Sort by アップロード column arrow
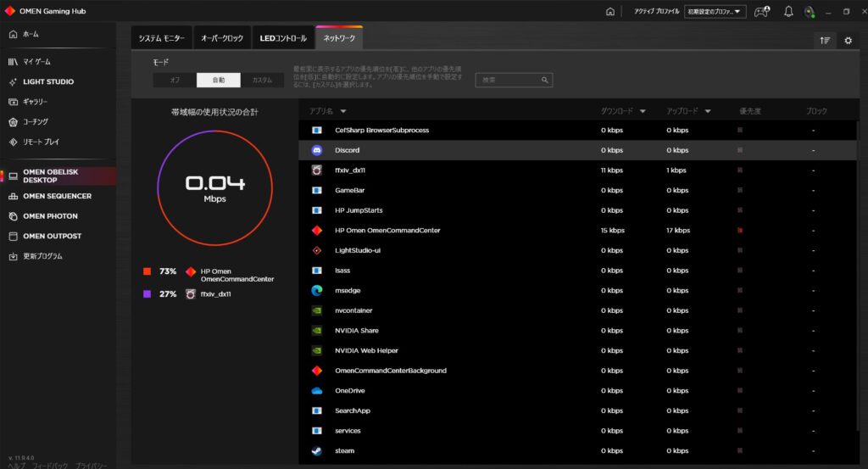 (x=707, y=111)
